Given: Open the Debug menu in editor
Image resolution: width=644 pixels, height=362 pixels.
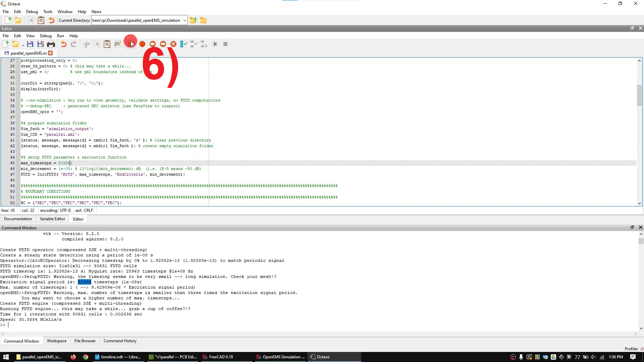Looking at the screenshot, I should coord(46,36).
